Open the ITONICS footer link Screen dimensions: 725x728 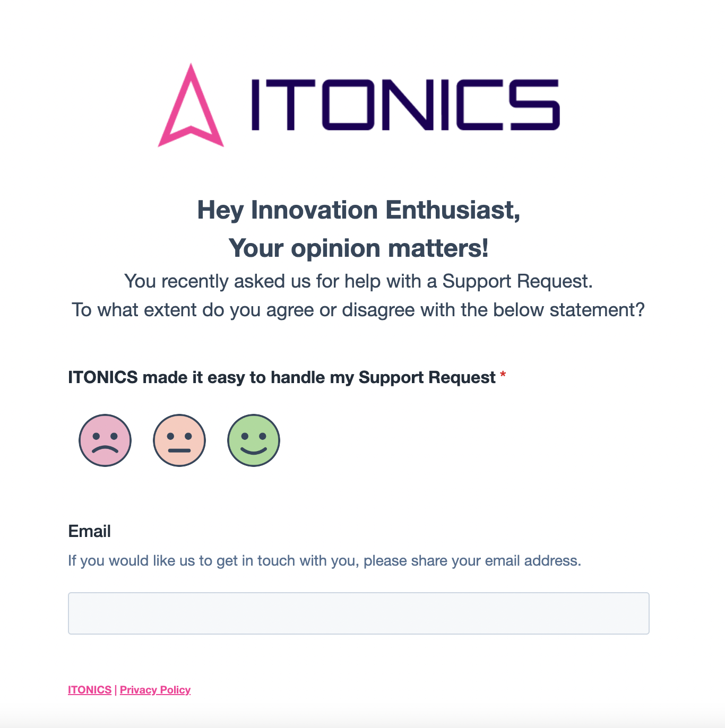90,690
